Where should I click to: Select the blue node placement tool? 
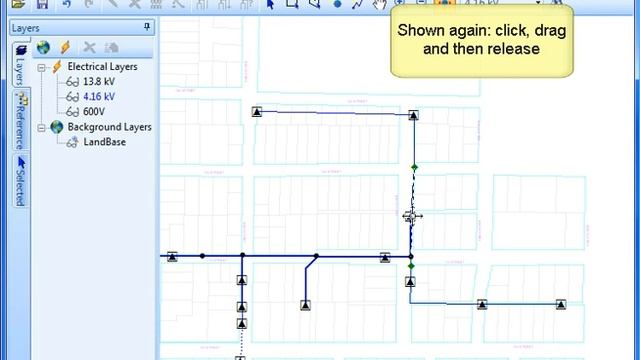coord(337,4)
